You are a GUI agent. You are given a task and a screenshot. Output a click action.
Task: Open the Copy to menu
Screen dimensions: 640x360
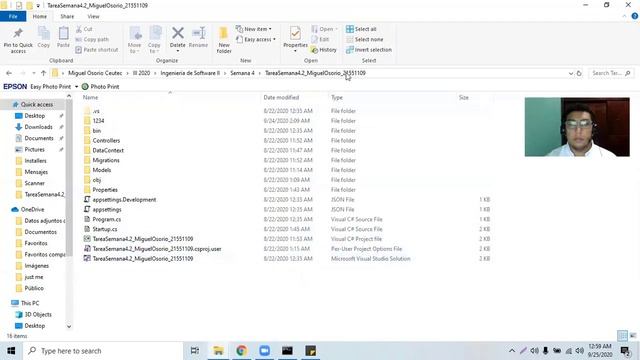(x=154, y=40)
